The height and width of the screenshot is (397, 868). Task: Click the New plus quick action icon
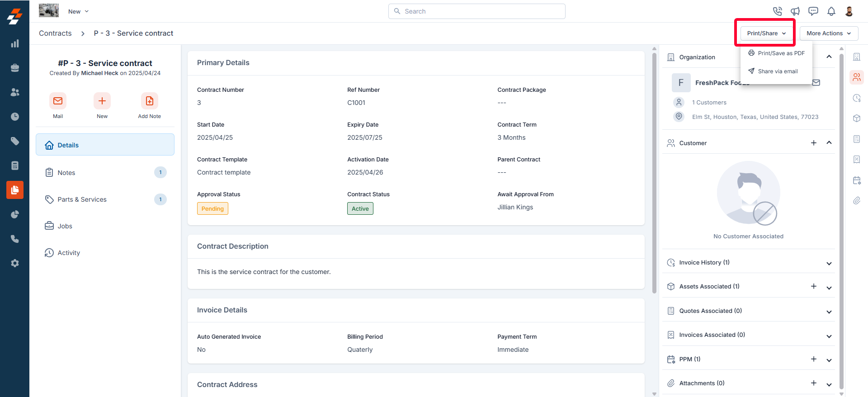[102, 101]
